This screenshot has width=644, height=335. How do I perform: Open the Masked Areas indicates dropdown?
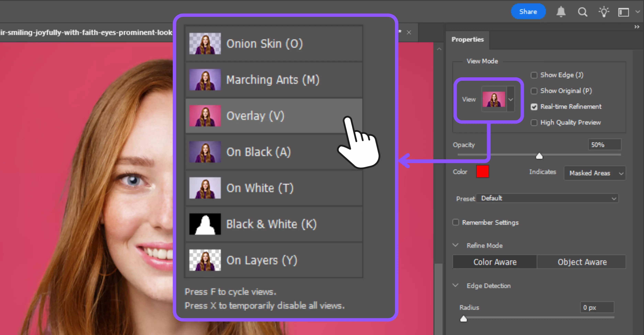tap(595, 173)
